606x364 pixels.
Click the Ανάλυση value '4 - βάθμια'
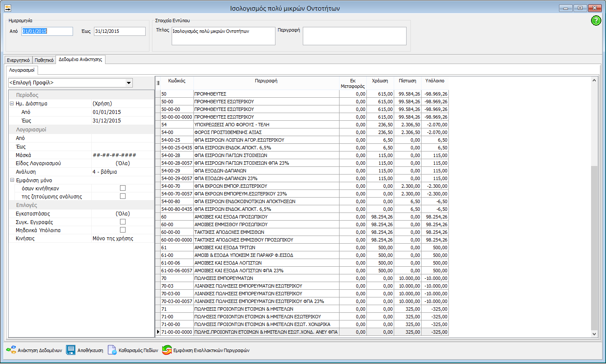point(123,172)
